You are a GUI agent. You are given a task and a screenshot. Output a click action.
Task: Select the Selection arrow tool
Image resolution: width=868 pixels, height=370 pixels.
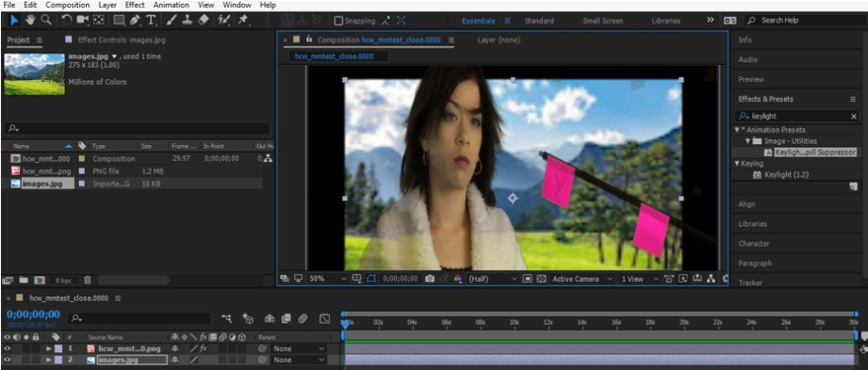click(14, 20)
